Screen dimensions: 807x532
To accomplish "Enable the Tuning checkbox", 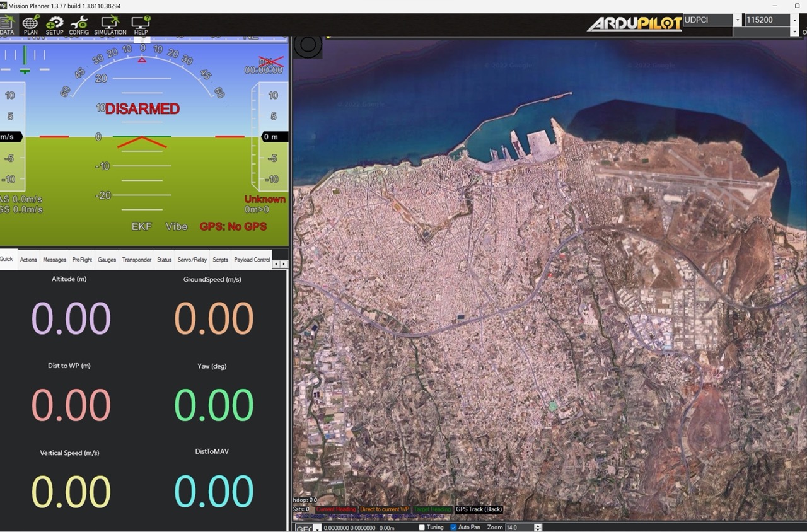I will 422,528.
